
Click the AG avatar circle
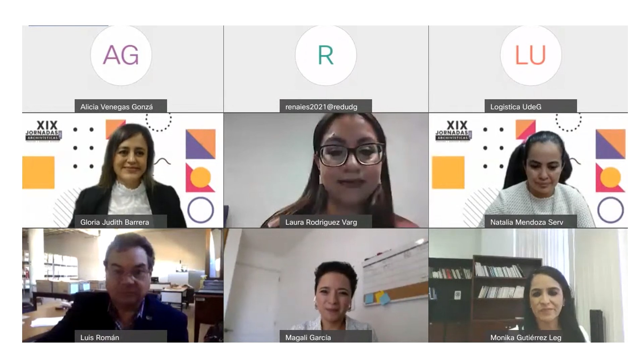click(x=121, y=55)
